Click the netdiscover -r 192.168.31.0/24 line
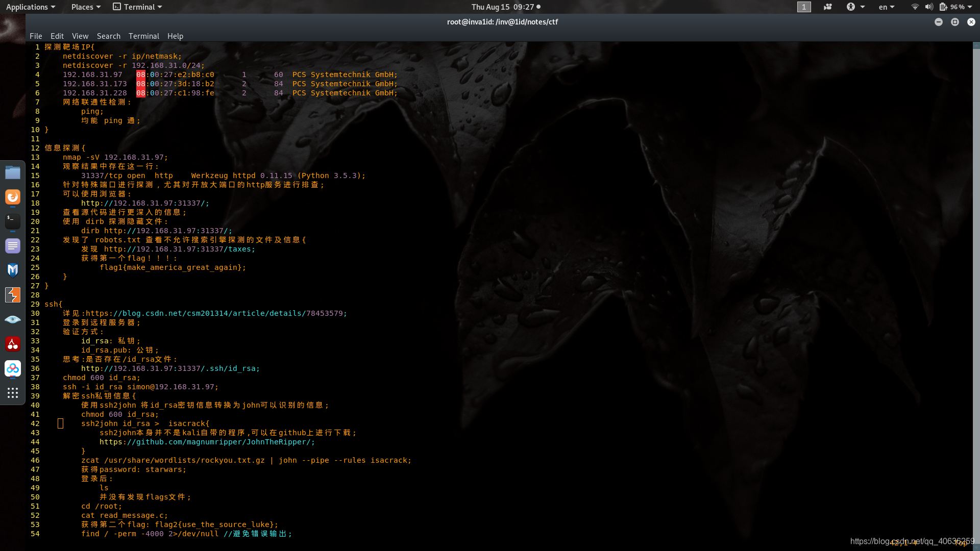Screen dimensions: 980x551 [134, 65]
